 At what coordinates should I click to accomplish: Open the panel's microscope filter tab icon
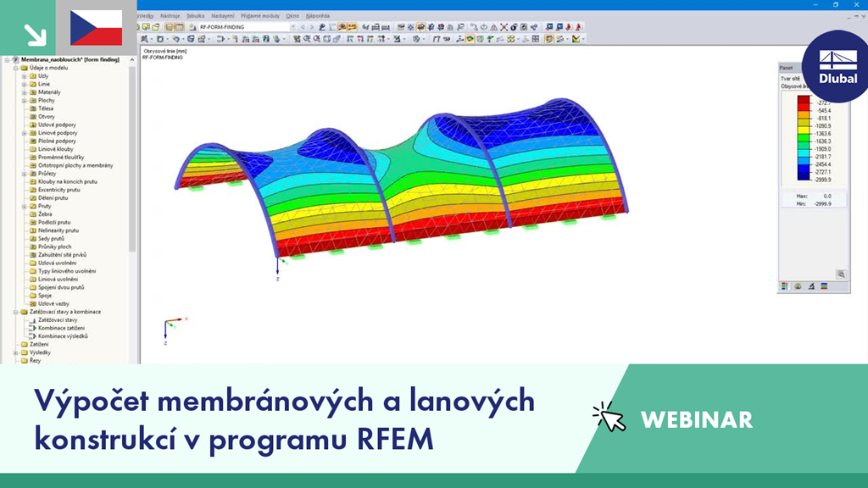[811, 286]
